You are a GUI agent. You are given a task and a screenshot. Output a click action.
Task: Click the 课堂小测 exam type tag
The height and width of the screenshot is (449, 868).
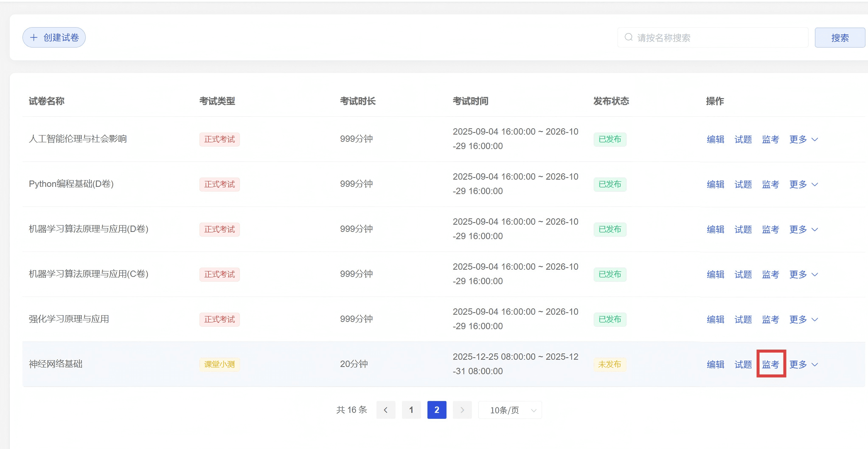(219, 364)
